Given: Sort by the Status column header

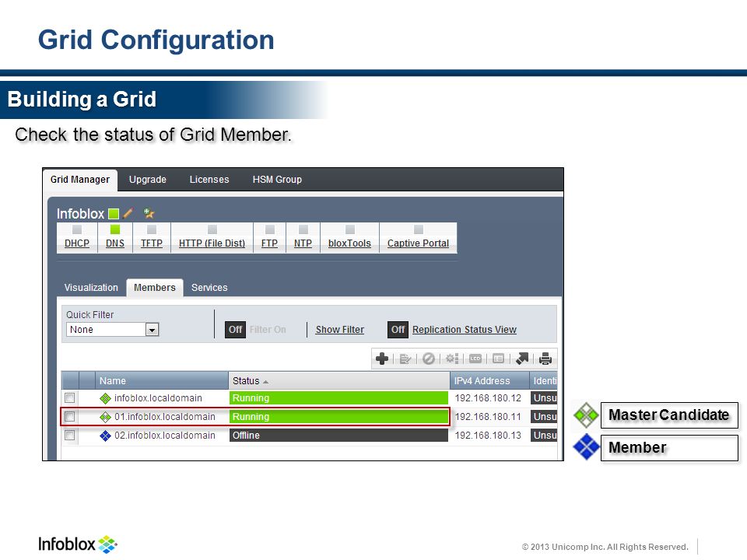Looking at the screenshot, I should pos(338,381).
